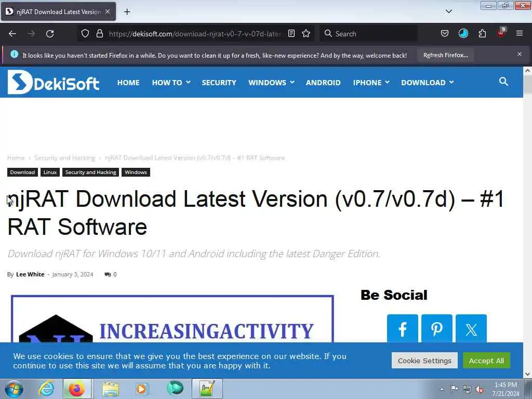Open the network tray icon
Image resolution: width=532 pixels, height=399 pixels.
click(467, 389)
